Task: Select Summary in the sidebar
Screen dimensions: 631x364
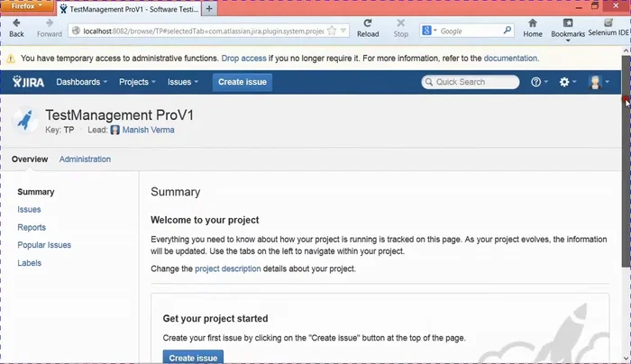Action: 36,192
